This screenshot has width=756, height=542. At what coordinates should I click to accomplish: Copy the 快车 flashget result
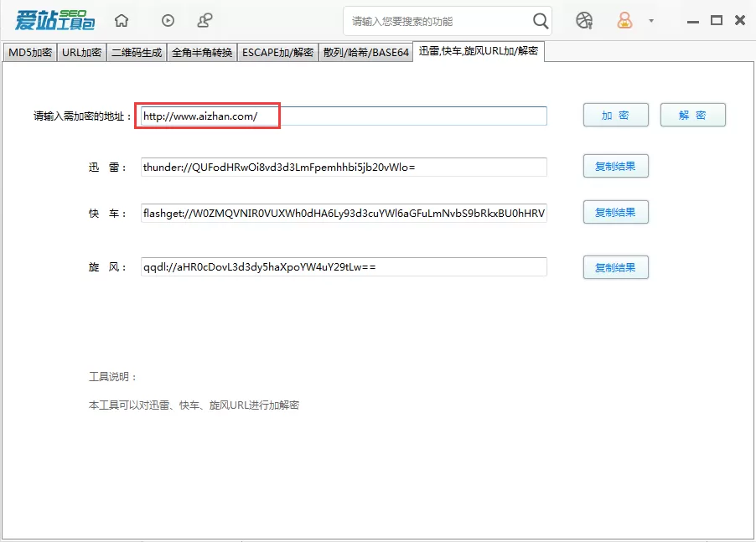pyautogui.click(x=616, y=213)
